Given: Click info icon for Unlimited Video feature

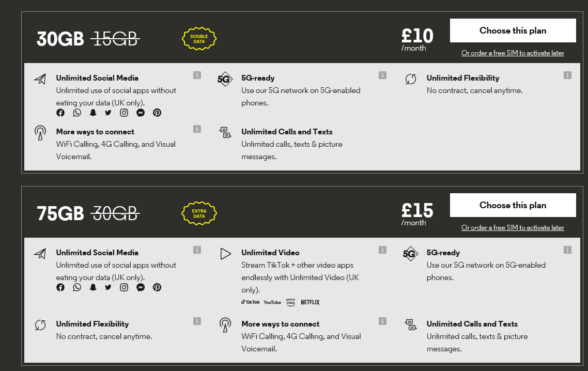Looking at the screenshot, I should point(382,250).
